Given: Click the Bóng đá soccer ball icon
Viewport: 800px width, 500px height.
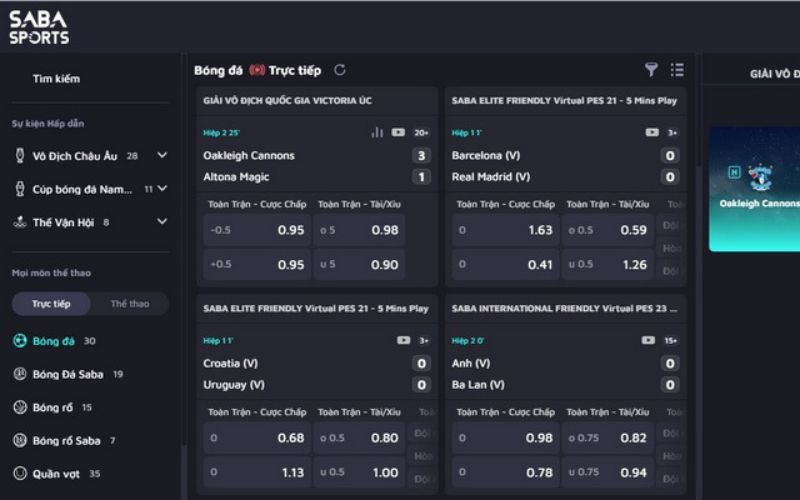Looking at the screenshot, I should point(20,341).
